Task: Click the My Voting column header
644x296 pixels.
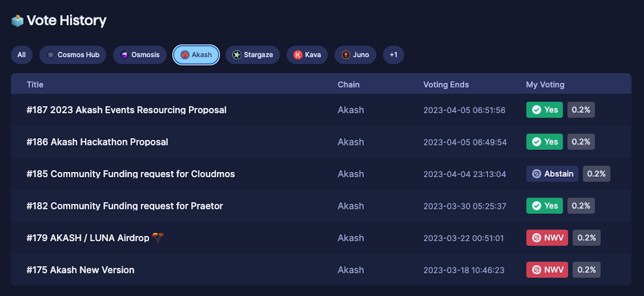Action: 545,85
